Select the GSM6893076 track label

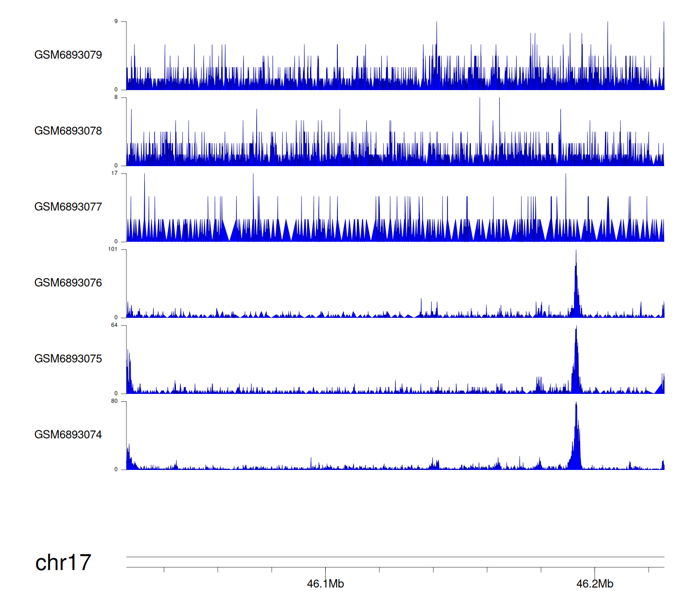pos(68,283)
